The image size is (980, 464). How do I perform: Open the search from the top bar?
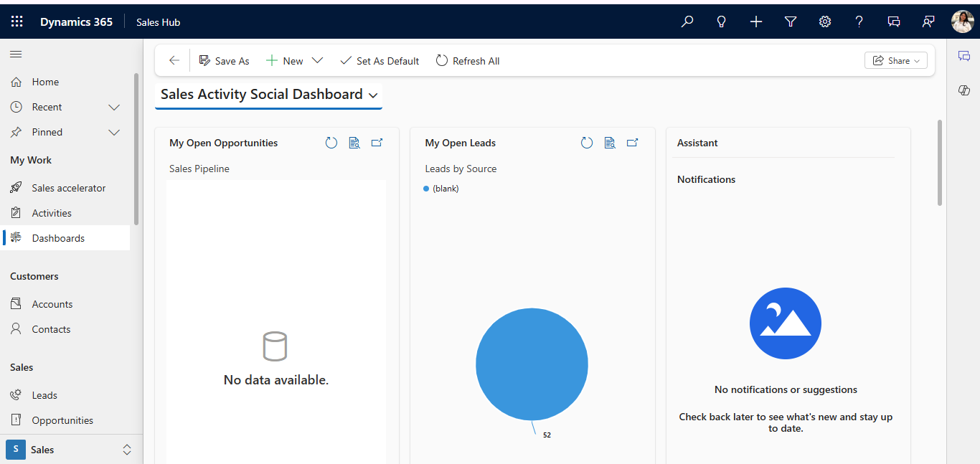click(x=687, y=22)
